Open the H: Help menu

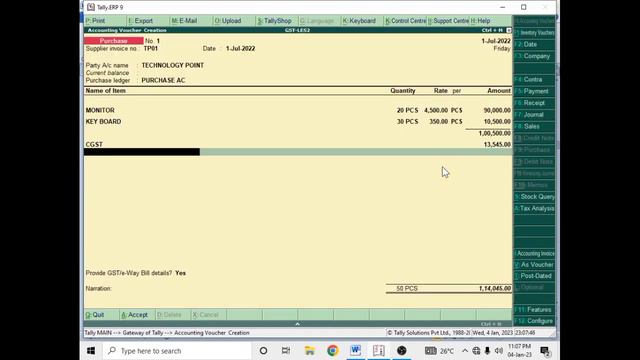click(x=491, y=21)
